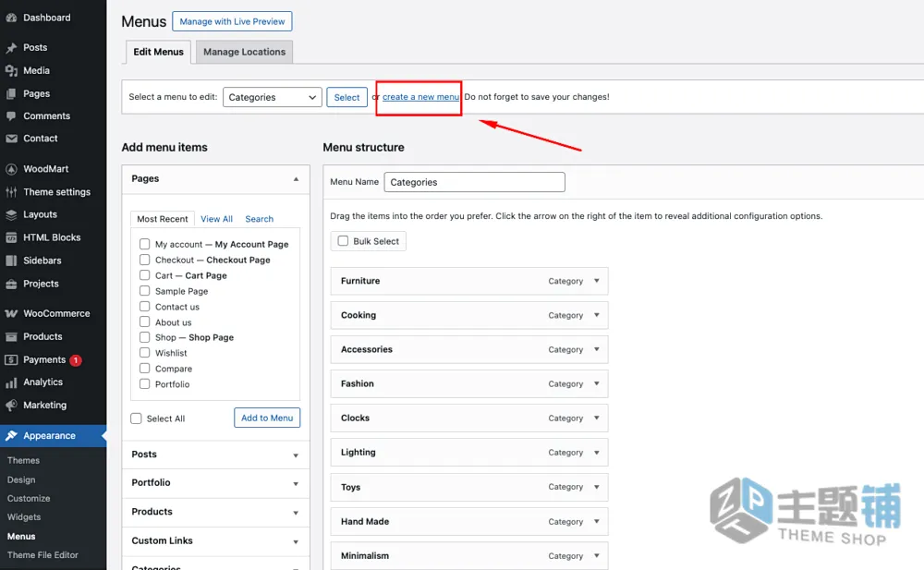924x570 pixels.
Task: Expand the Clocks menu item options
Action: click(x=596, y=418)
